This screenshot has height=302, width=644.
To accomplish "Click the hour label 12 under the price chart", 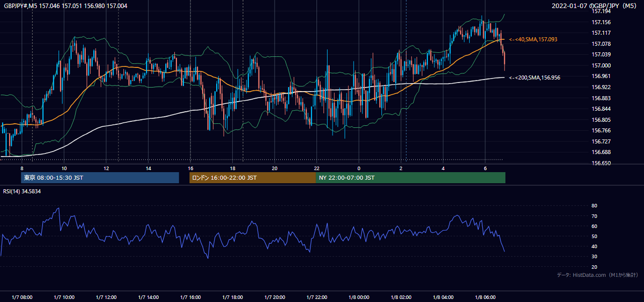I will pyautogui.click(x=106, y=168).
